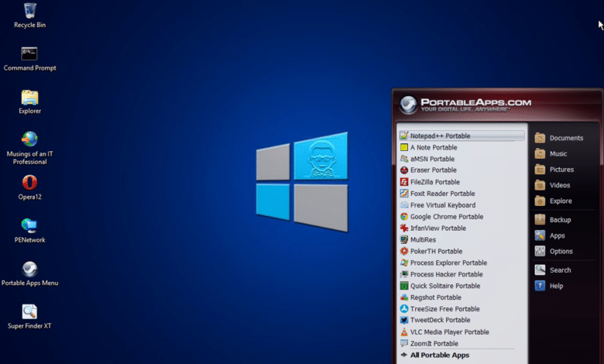Open the Pictures folder in PortableApps menu
This screenshot has width=604, height=364.
coord(554,170)
